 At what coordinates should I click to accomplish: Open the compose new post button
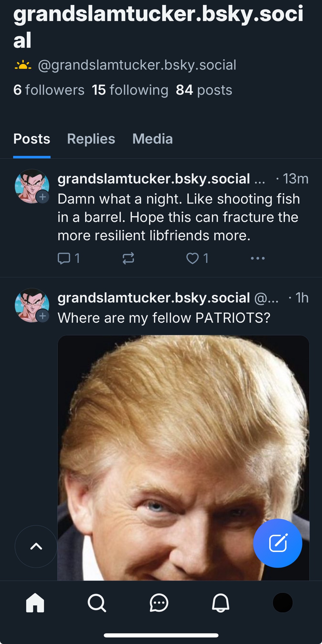click(x=278, y=543)
